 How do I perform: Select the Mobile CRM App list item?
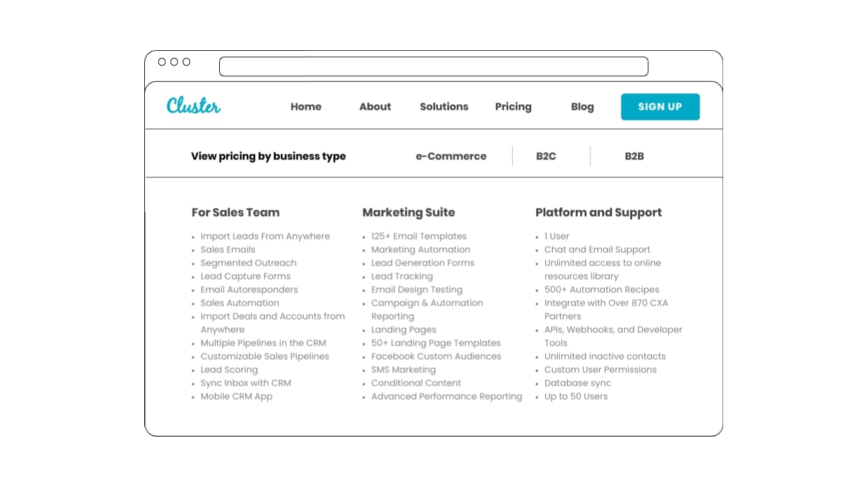236,396
